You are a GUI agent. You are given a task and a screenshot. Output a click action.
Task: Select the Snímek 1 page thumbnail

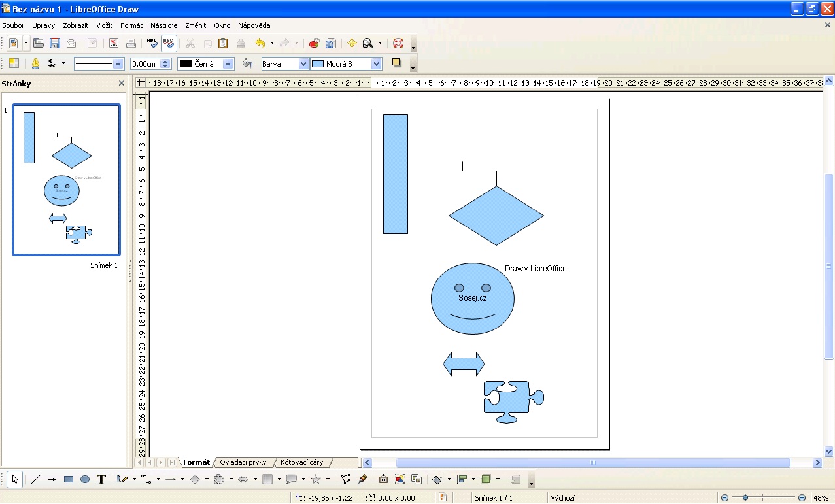click(x=66, y=180)
